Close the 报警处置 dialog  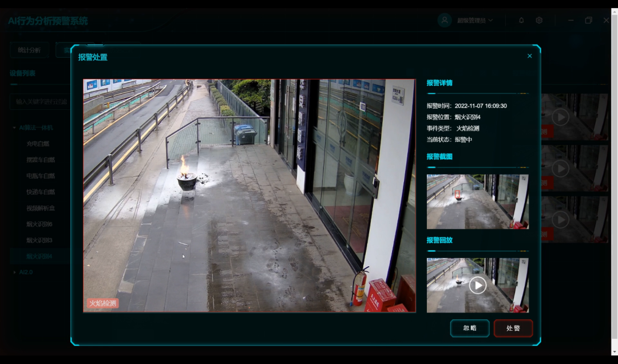(529, 56)
